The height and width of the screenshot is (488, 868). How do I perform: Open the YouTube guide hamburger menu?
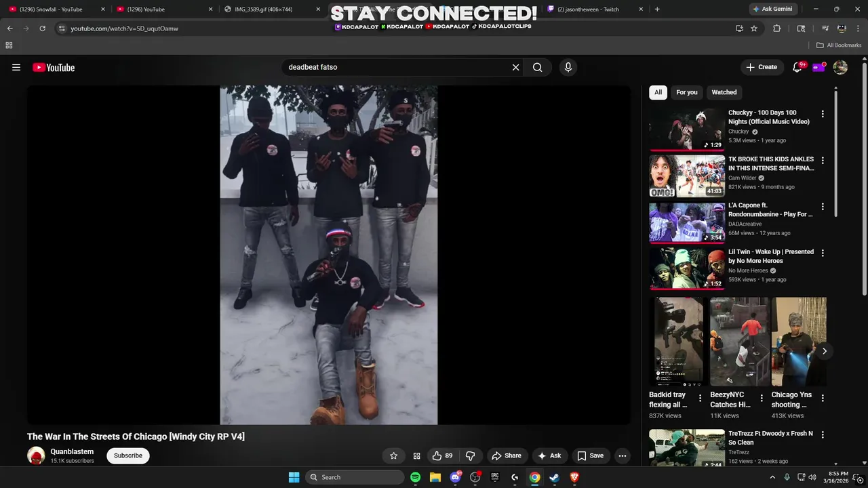point(16,67)
